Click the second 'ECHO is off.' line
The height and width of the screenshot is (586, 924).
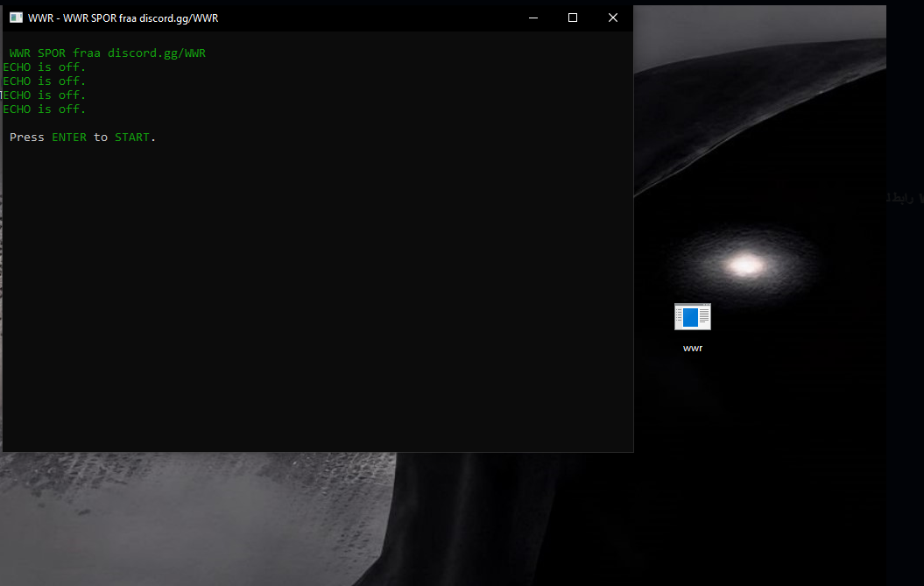pos(45,81)
